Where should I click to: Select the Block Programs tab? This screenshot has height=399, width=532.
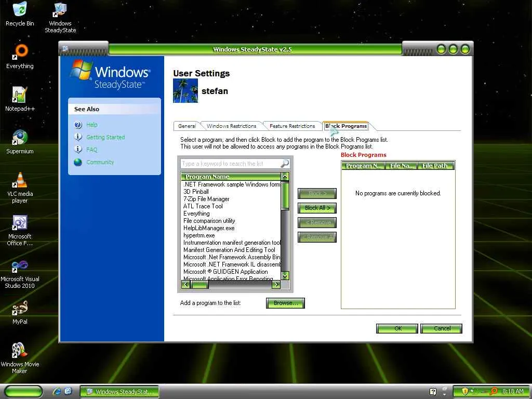pos(346,126)
